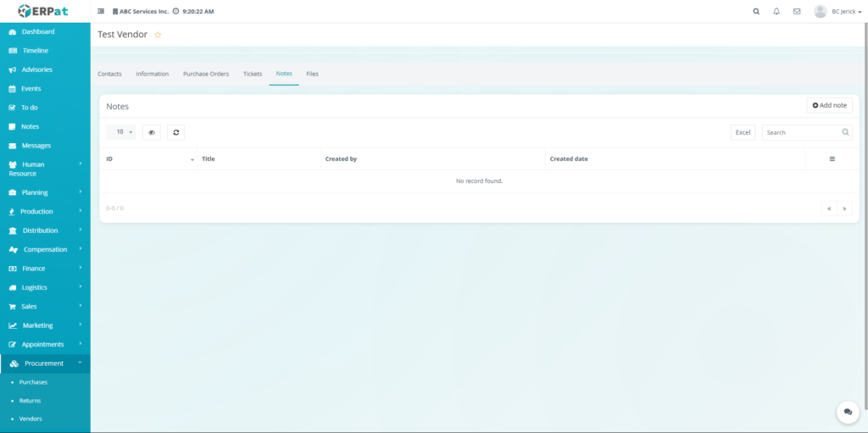
Task: Sort the table by ID column
Action: 148,159
